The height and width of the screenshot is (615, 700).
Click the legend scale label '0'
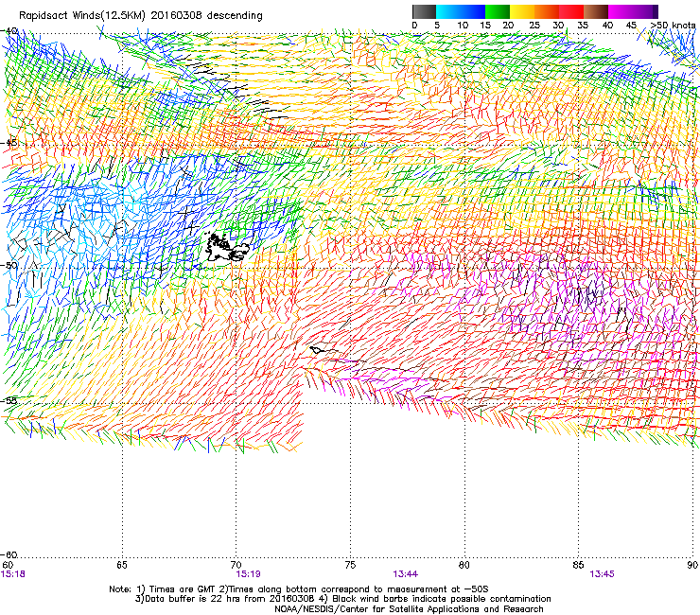(x=414, y=26)
